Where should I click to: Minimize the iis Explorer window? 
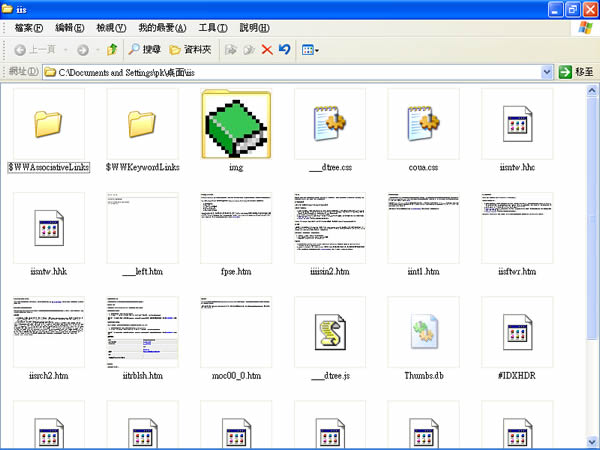tap(555, 9)
